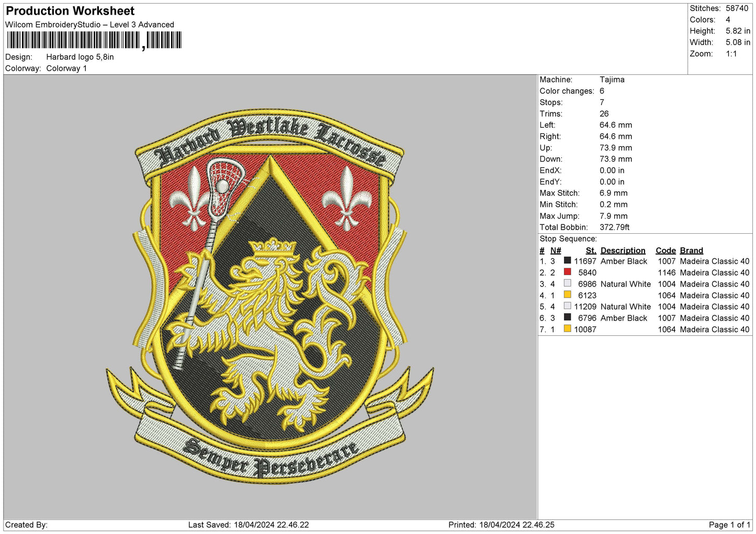Click code 1064 in the 6123 row

pyautogui.click(x=667, y=296)
